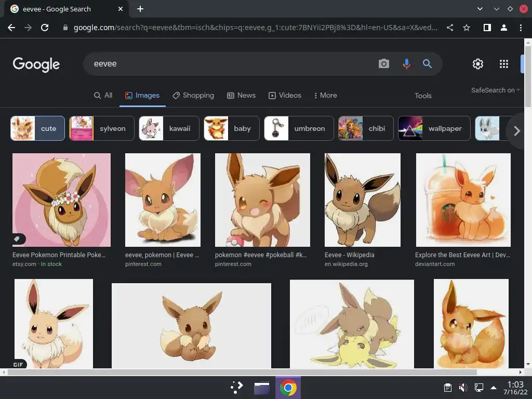Switch to the Shopping tab

pos(193,96)
